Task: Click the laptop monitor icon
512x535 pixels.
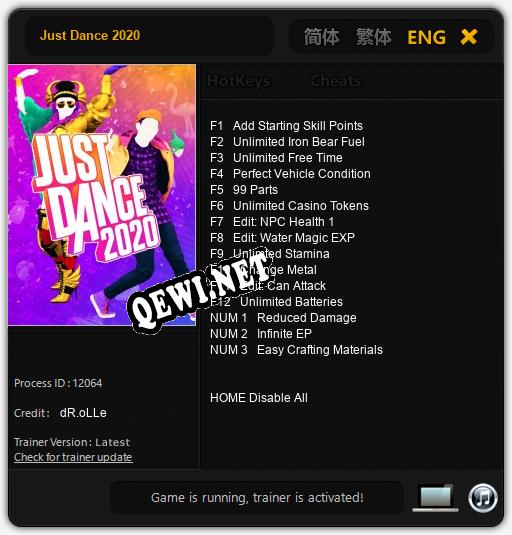Action: pos(436,497)
